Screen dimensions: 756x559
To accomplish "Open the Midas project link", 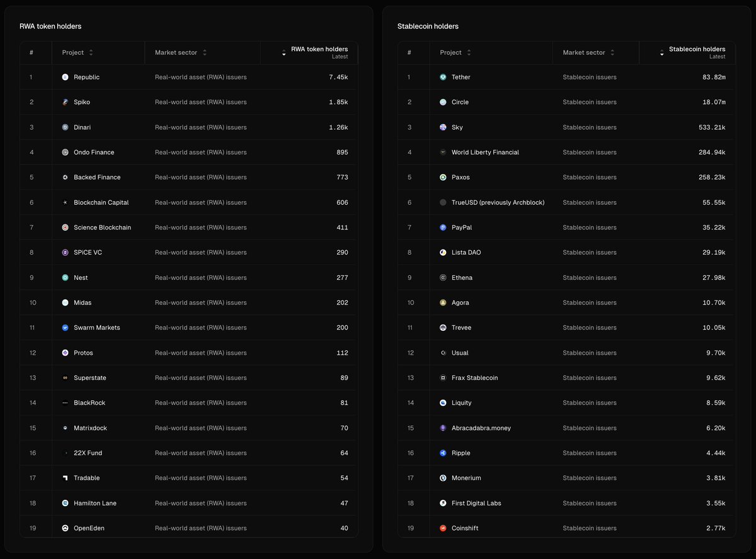I will [x=83, y=303].
